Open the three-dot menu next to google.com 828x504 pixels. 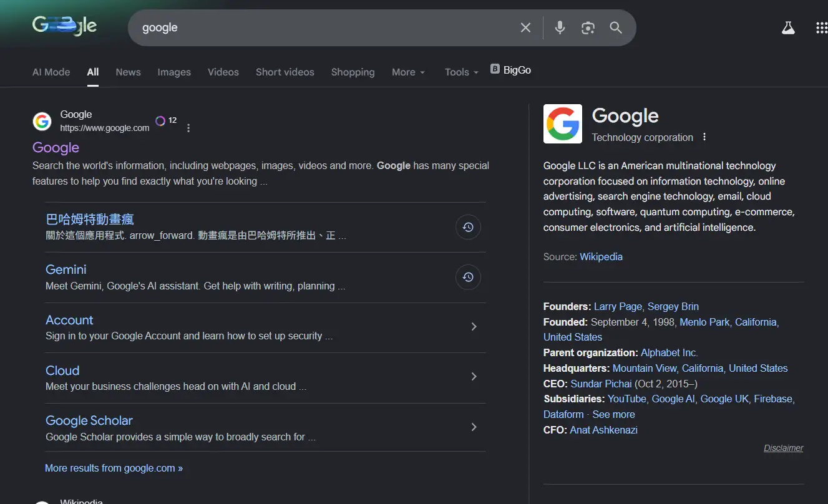(x=188, y=128)
